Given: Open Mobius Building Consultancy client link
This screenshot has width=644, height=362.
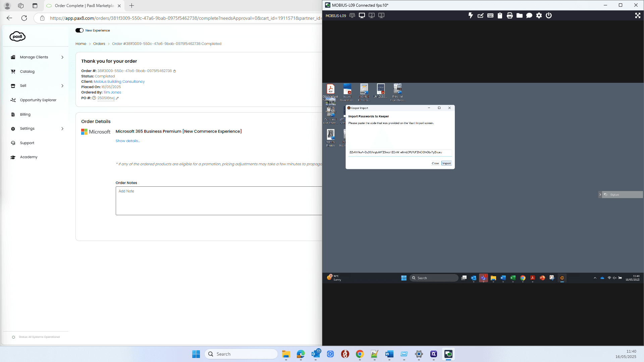Looking at the screenshot, I should click(x=119, y=82).
